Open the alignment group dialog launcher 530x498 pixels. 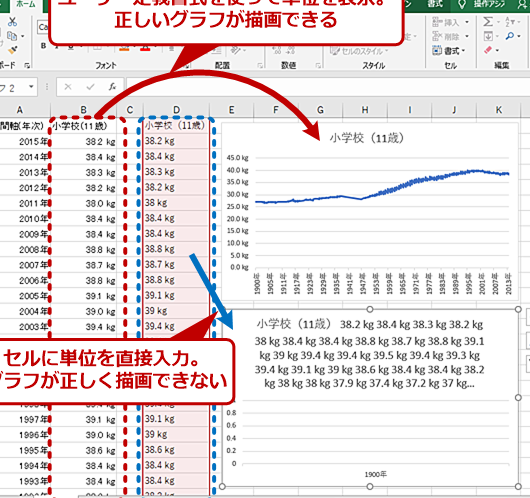[x=260, y=66]
